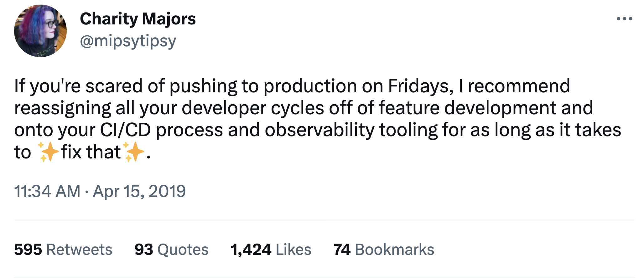This screenshot has height=278, width=644.
Task: Click the word "production" in the tweet
Action: click(310, 86)
